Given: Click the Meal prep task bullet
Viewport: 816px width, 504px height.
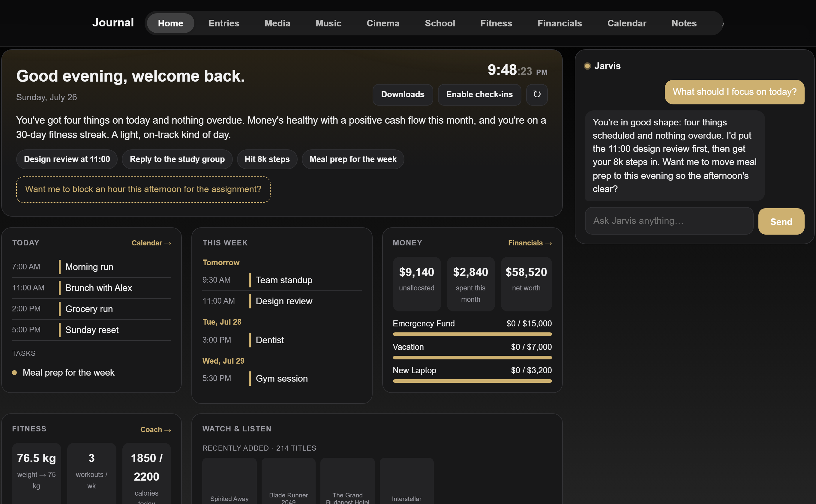Looking at the screenshot, I should coord(14,373).
